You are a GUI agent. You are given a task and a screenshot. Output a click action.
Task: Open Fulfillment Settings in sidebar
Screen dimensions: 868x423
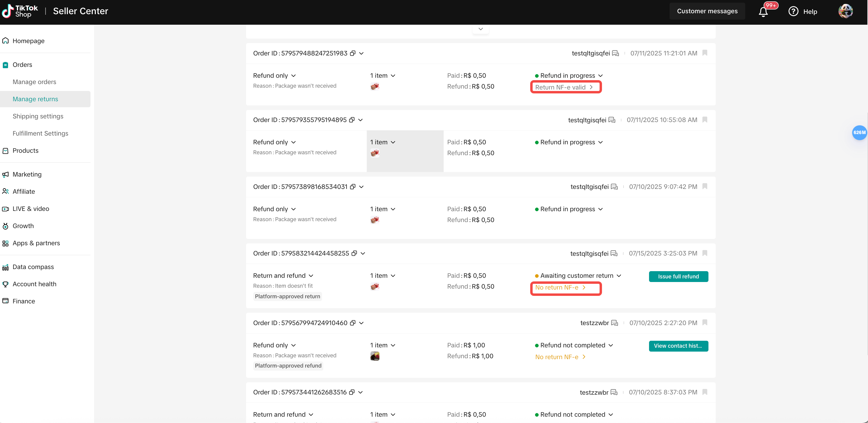[x=40, y=133]
